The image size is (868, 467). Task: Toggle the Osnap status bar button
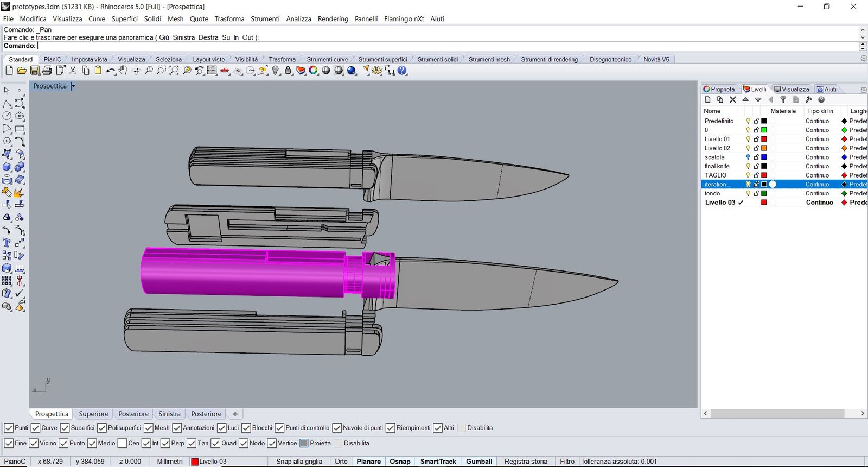400,462
